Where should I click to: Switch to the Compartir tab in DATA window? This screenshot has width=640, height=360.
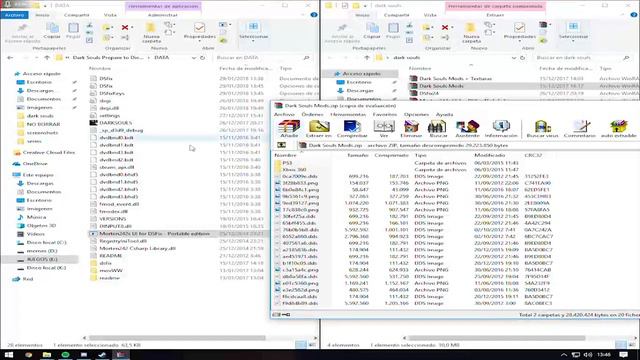click(76, 15)
